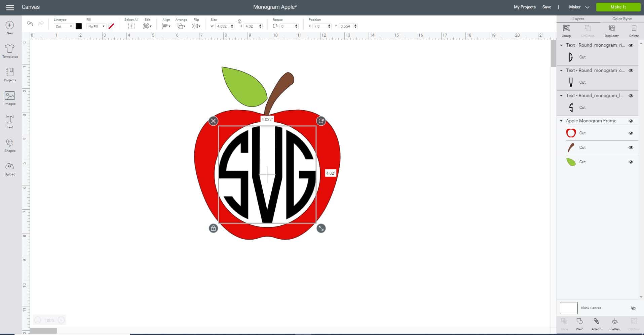Open the Flip options
The image size is (644, 335).
click(196, 26)
